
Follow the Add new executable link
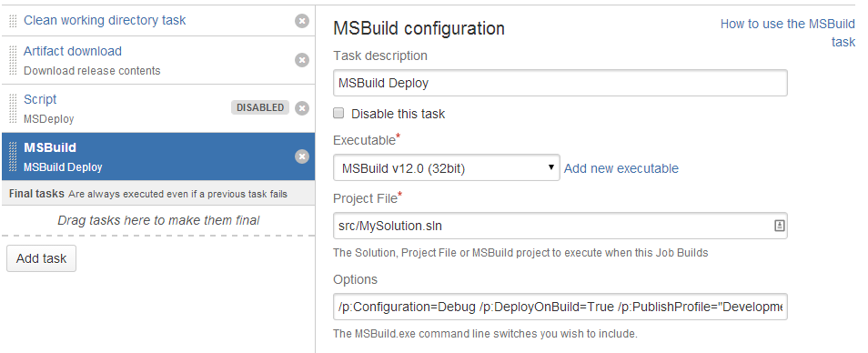(x=621, y=168)
